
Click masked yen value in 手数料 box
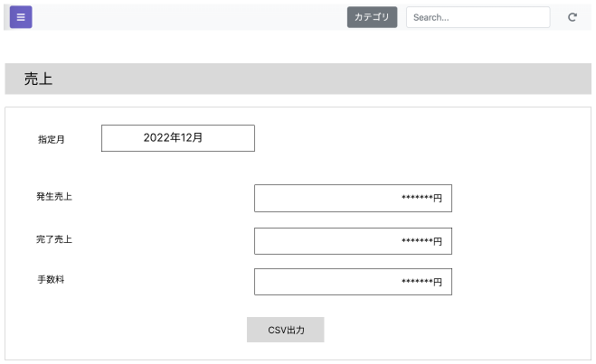[x=421, y=283]
